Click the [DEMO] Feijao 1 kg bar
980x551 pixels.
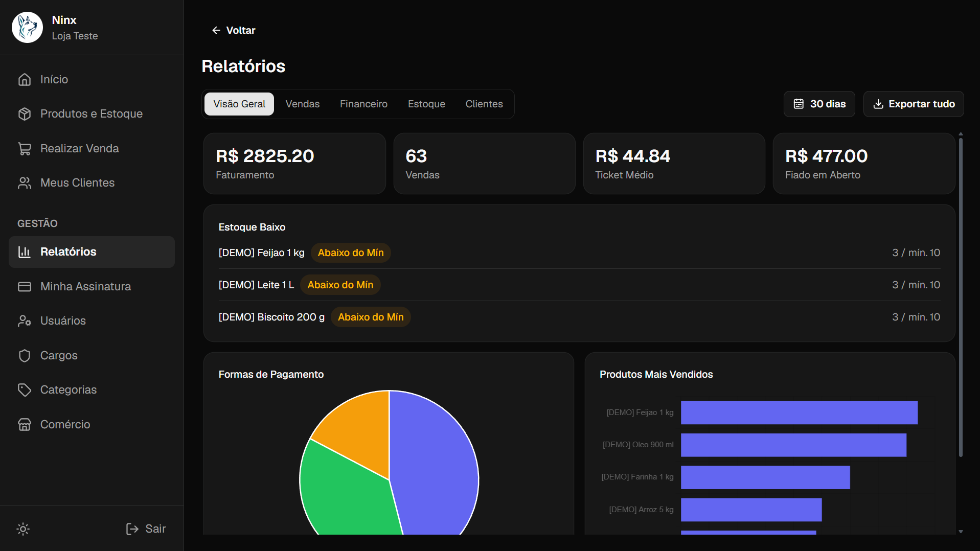coord(799,413)
